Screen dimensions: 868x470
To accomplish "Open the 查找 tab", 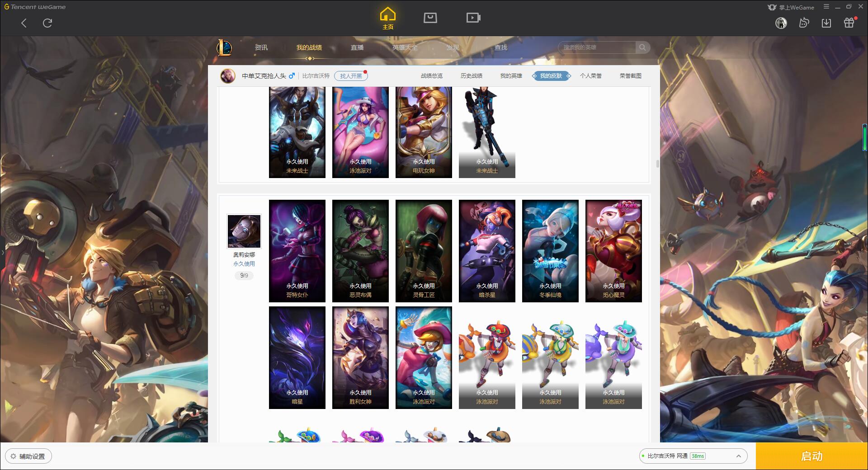I will (501, 47).
